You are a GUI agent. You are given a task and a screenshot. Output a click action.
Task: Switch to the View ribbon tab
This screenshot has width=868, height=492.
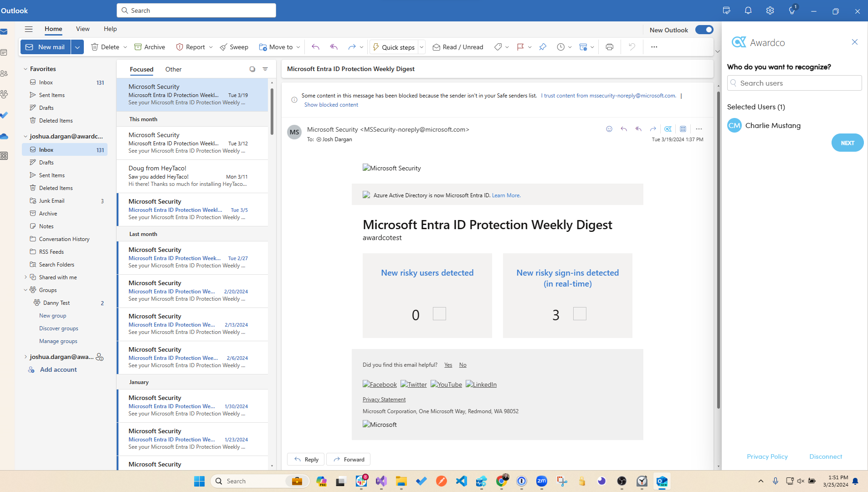point(82,29)
